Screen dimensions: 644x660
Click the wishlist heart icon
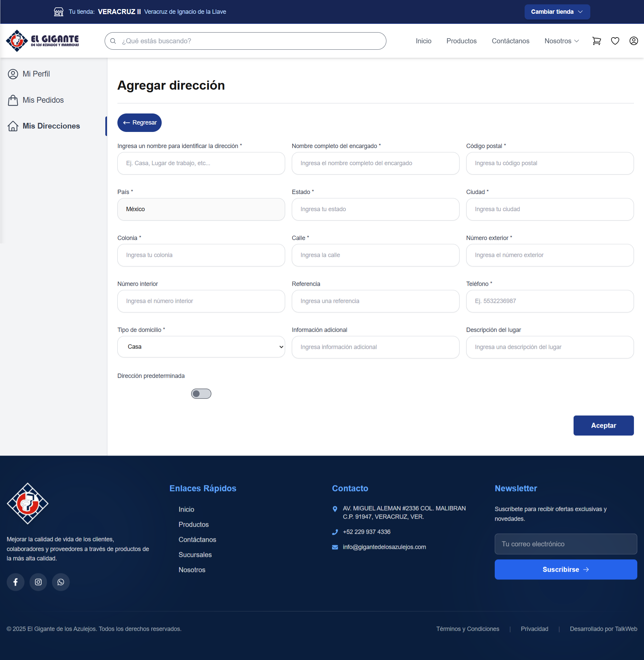pyautogui.click(x=615, y=41)
